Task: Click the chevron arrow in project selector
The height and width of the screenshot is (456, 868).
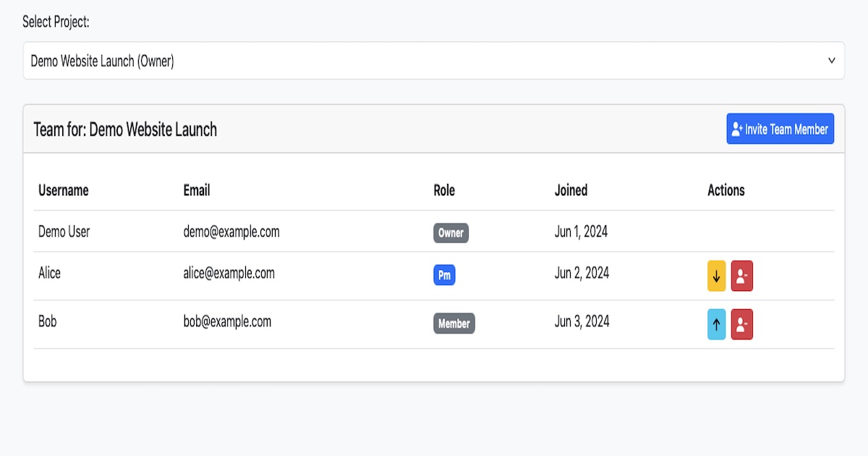Action: (x=831, y=61)
